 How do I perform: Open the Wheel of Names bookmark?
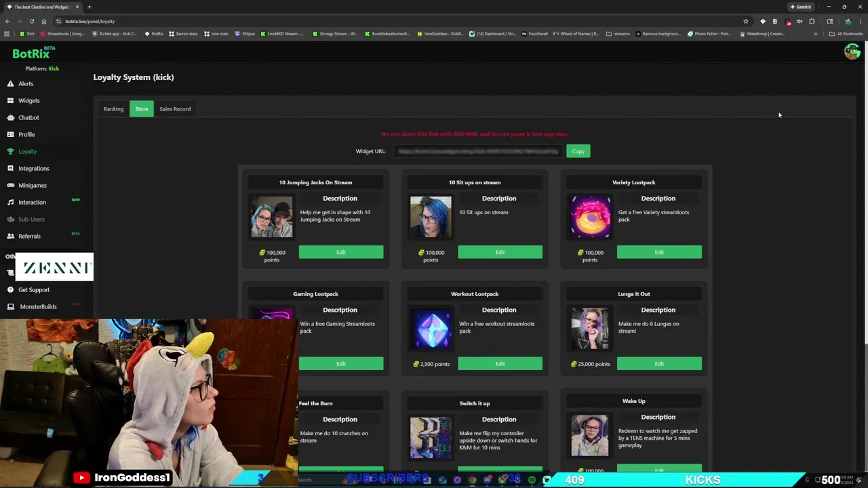[x=576, y=33]
